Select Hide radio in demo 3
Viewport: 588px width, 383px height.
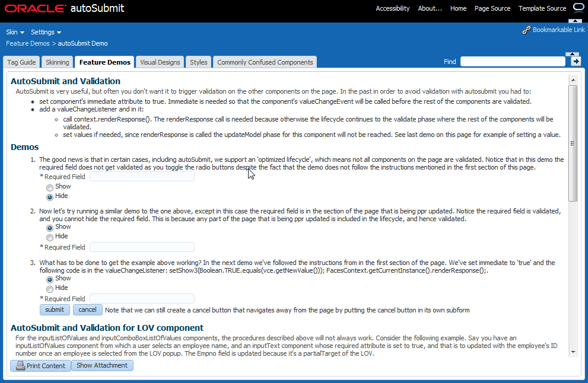[x=50, y=289]
